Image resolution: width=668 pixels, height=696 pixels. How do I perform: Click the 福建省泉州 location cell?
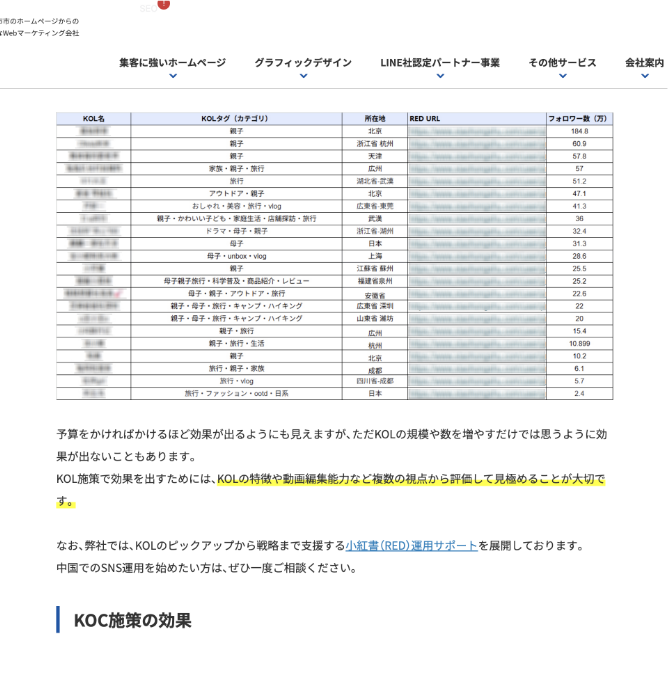[x=375, y=281]
